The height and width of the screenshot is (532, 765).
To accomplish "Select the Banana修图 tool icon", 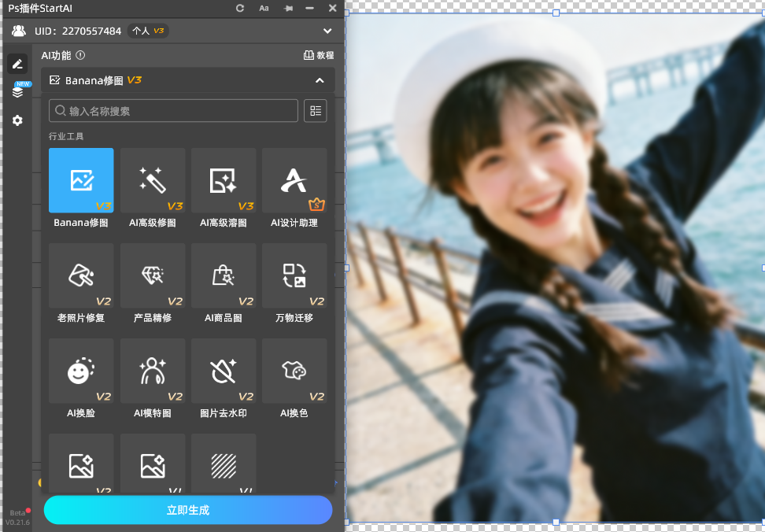I will pyautogui.click(x=80, y=179).
